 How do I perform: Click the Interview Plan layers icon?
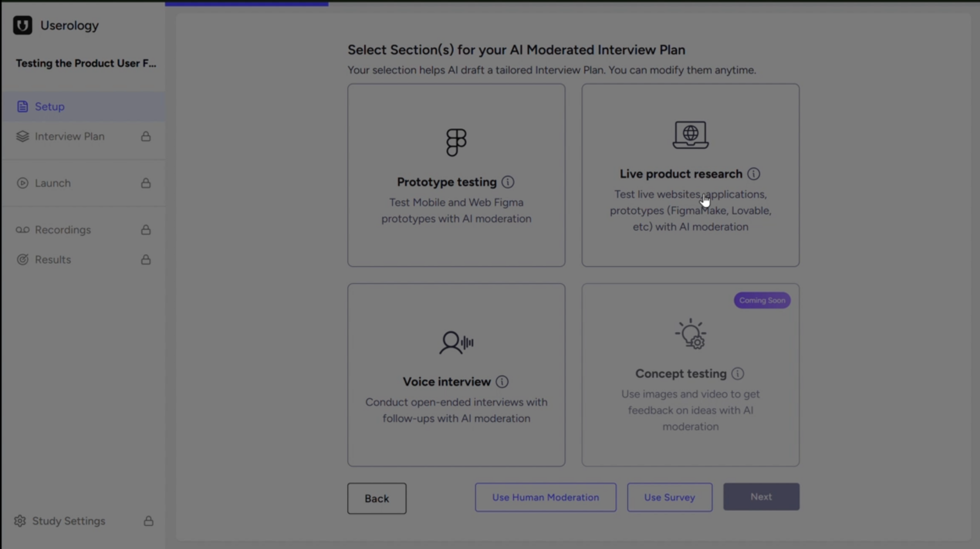coord(22,136)
